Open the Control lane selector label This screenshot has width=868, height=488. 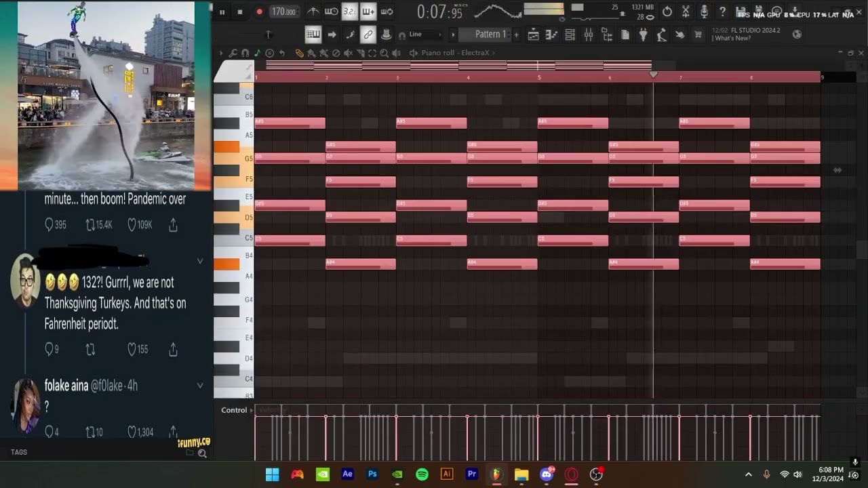234,410
